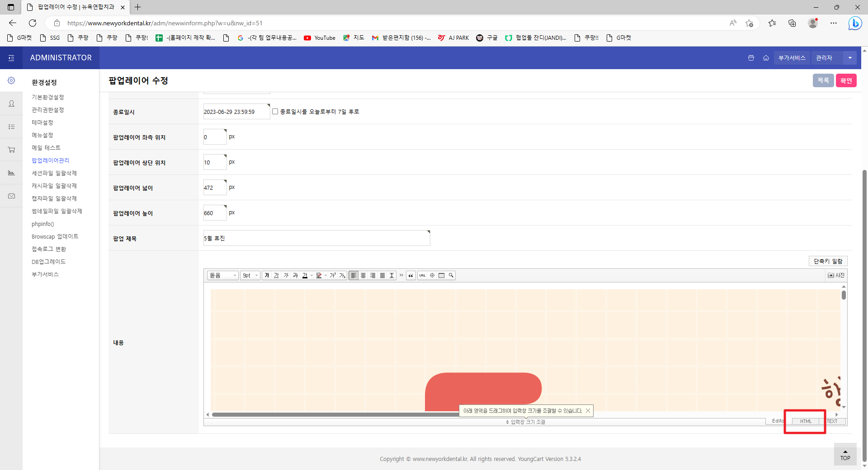Switch editor to HTML mode tab
Screen dimensions: 868x470
tap(806, 421)
